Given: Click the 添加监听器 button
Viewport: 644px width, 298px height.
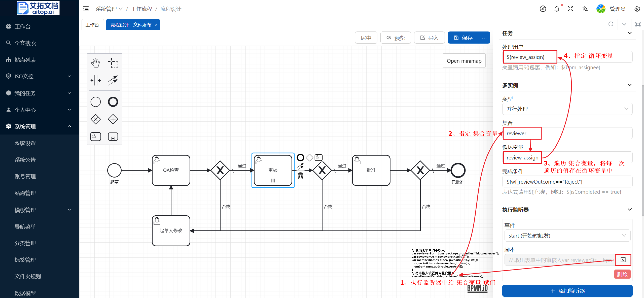Looking at the screenshot, I should (567, 291).
